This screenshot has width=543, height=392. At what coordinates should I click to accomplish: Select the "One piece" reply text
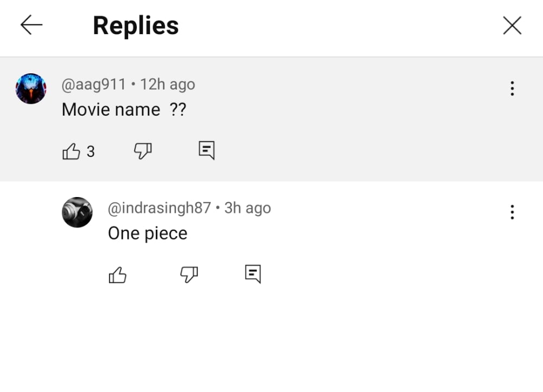tap(148, 233)
